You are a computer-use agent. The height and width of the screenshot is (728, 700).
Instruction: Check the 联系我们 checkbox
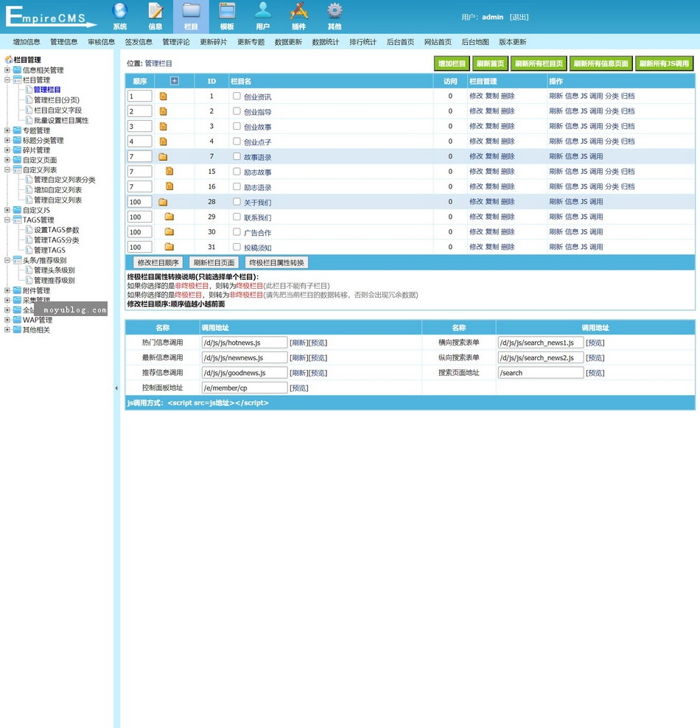237,217
